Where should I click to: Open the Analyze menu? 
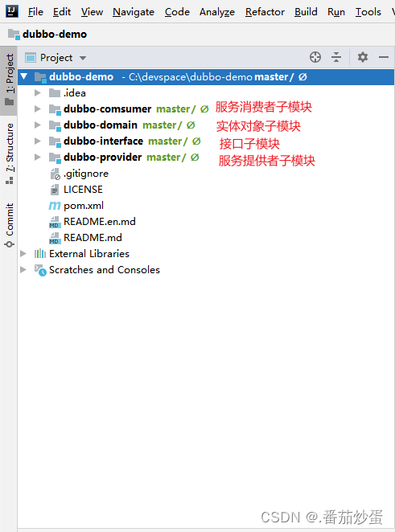click(x=217, y=12)
